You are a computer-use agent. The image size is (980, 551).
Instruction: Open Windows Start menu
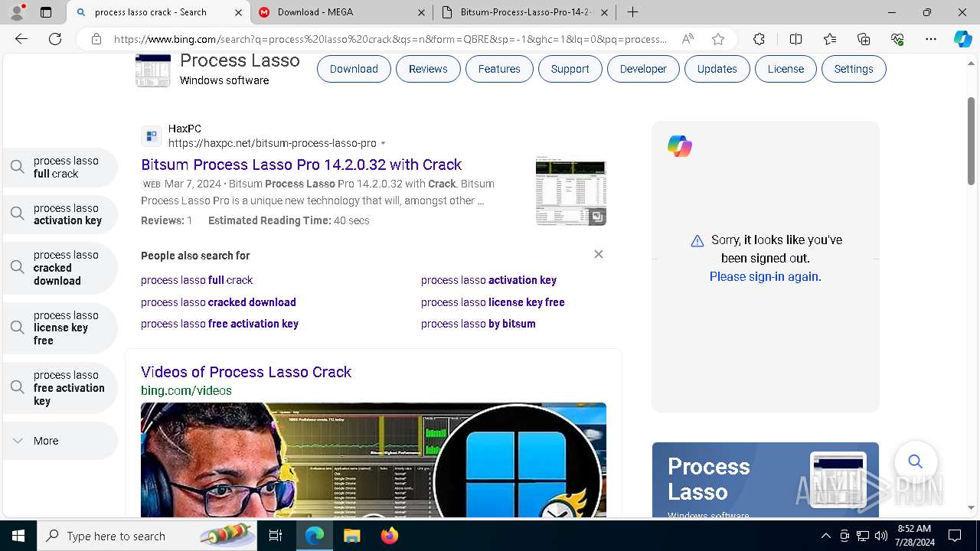click(18, 536)
